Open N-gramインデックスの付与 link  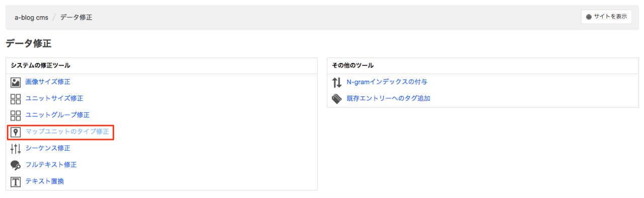pyautogui.click(x=387, y=82)
